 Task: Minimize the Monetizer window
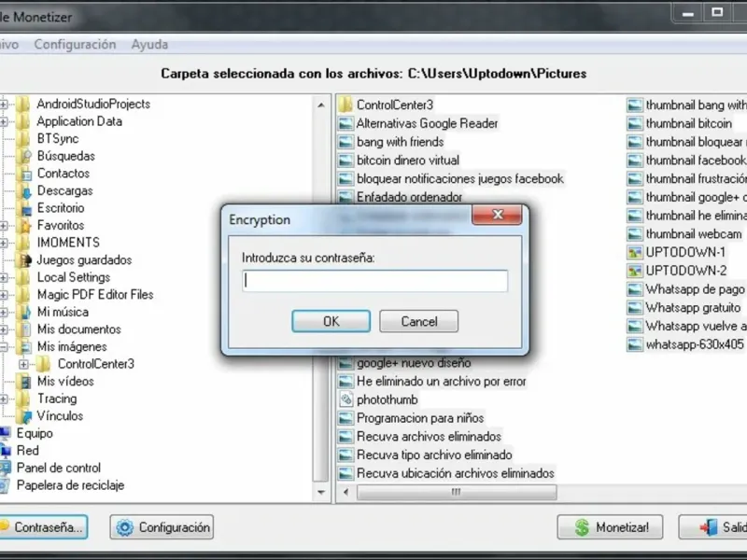(687, 13)
